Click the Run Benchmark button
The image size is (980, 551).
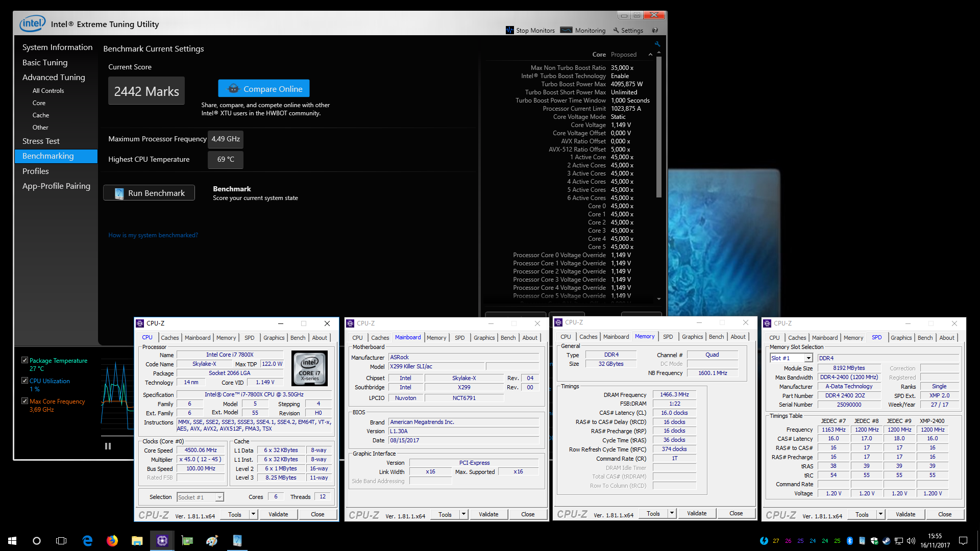(x=149, y=193)
